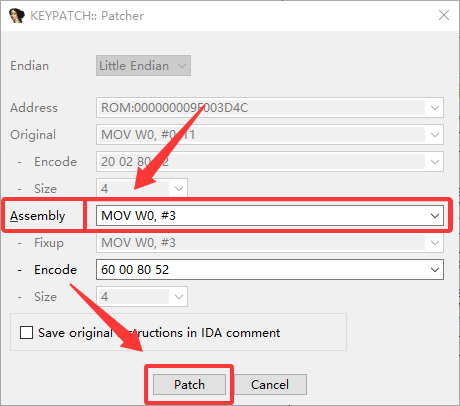Open the Little Endian dropdown

[x=143, y=66]
